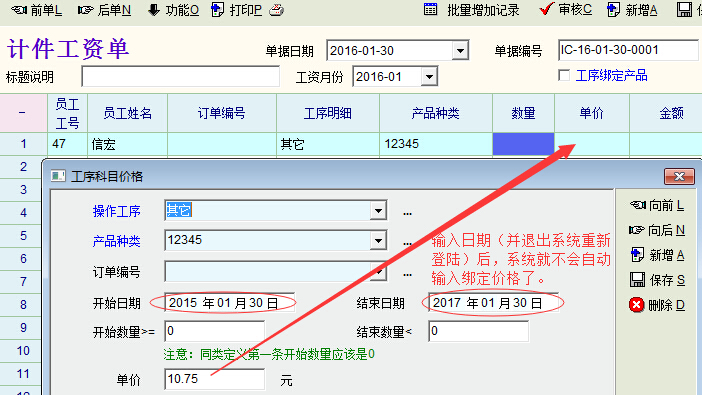702x395 pixels.
Task: Open the 产品种类 dropdown in dialog
Action: pyautogui.click(x=378, y=241)
